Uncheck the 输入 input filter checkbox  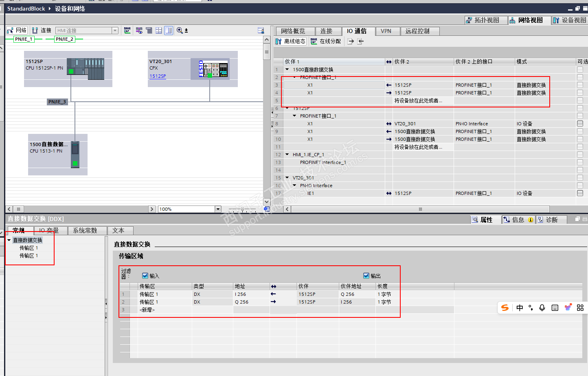pos(145,275)
